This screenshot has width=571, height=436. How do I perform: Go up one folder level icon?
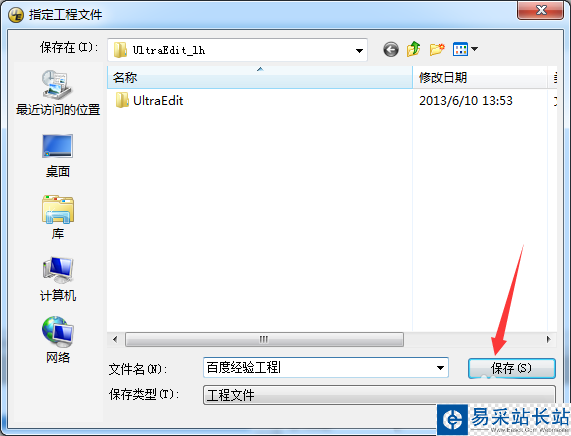[414, 49]
